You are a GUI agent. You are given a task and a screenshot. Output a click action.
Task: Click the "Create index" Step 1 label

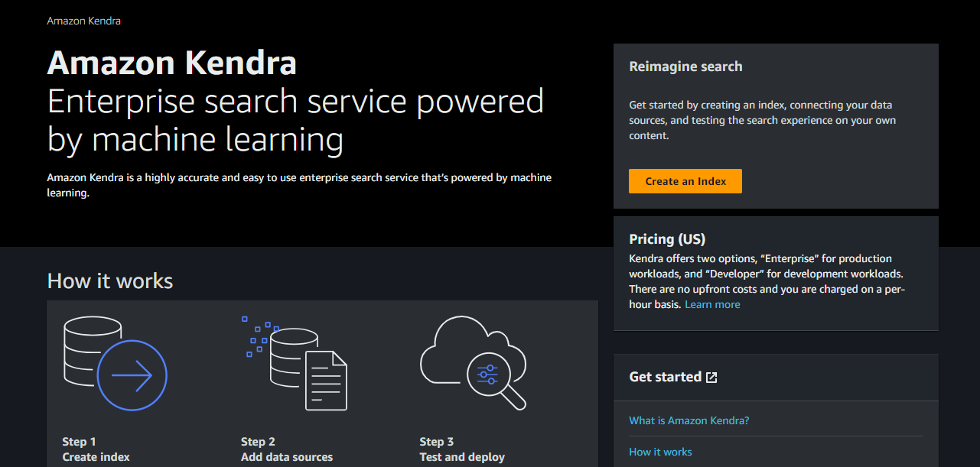(x=96, y=456)
